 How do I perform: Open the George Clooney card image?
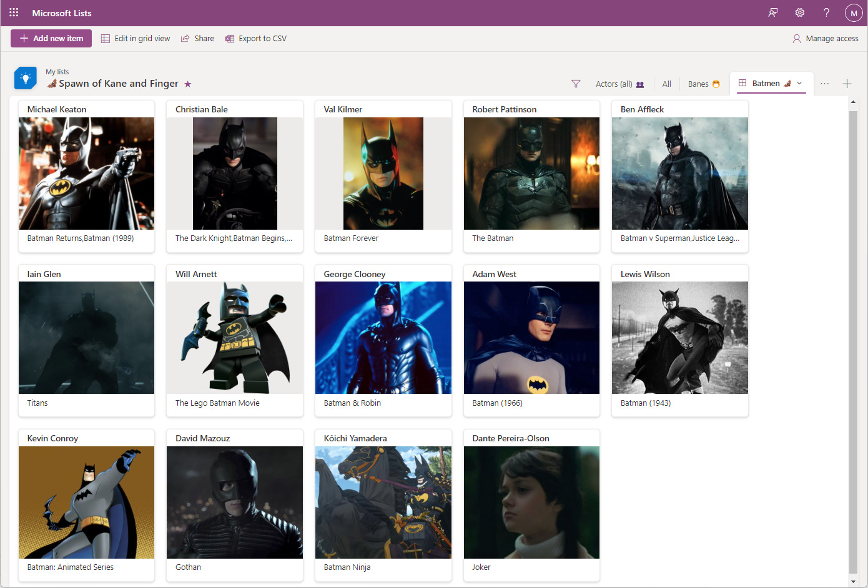pos(383,338)
